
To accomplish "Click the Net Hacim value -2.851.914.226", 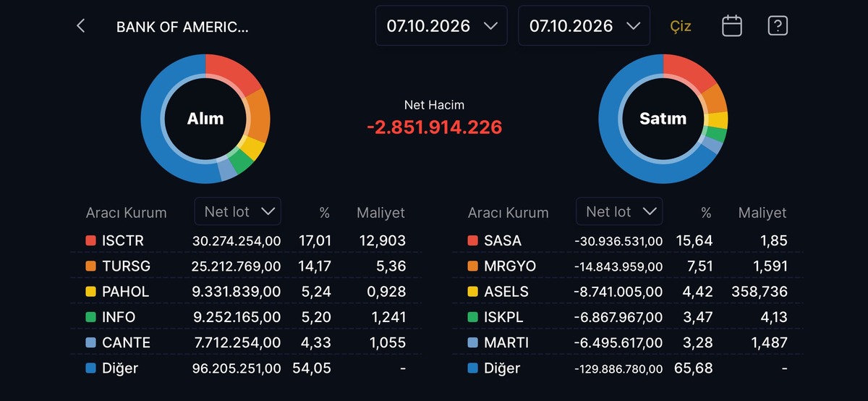I will pos(434,127).
